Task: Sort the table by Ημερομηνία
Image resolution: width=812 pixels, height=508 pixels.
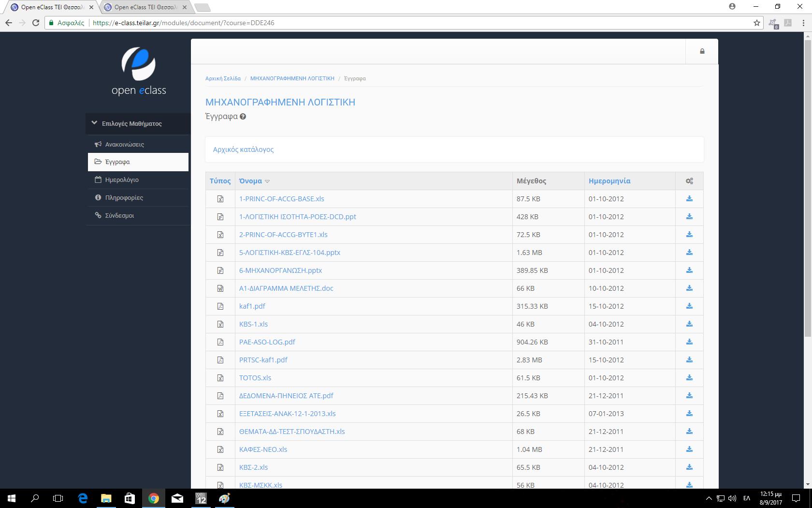Action: click(609, 181)
